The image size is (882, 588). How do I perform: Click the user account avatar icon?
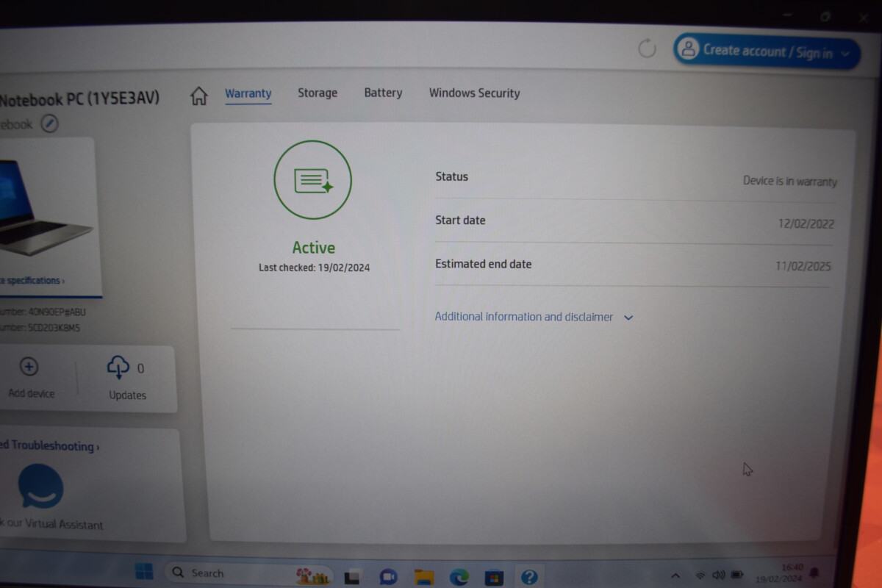click(x=689, y=49)
